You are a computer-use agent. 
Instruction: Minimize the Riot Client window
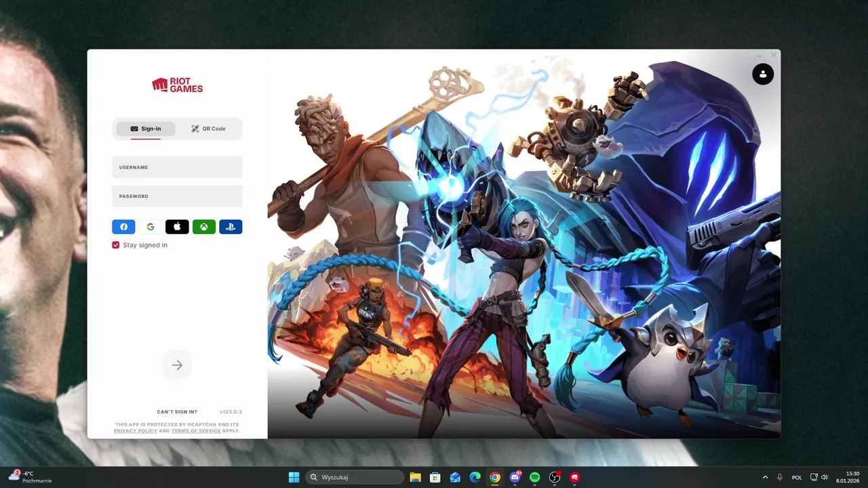pyautogui.click(x=759, y=55)
